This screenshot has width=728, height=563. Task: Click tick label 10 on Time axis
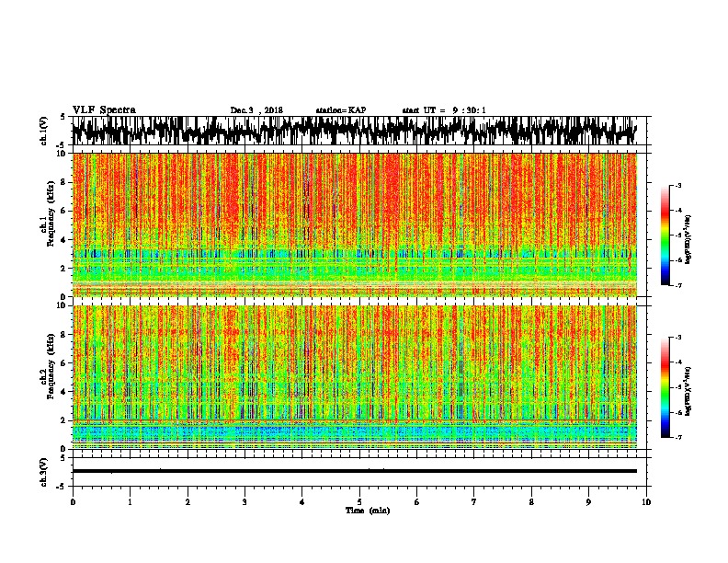[x=646, y=502]
